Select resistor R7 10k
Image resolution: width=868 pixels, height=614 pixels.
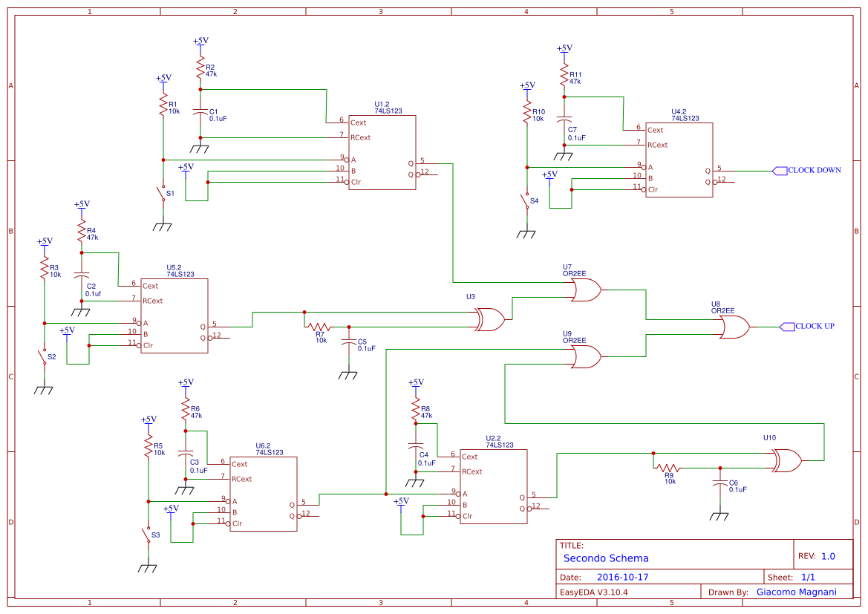[319, 325]
